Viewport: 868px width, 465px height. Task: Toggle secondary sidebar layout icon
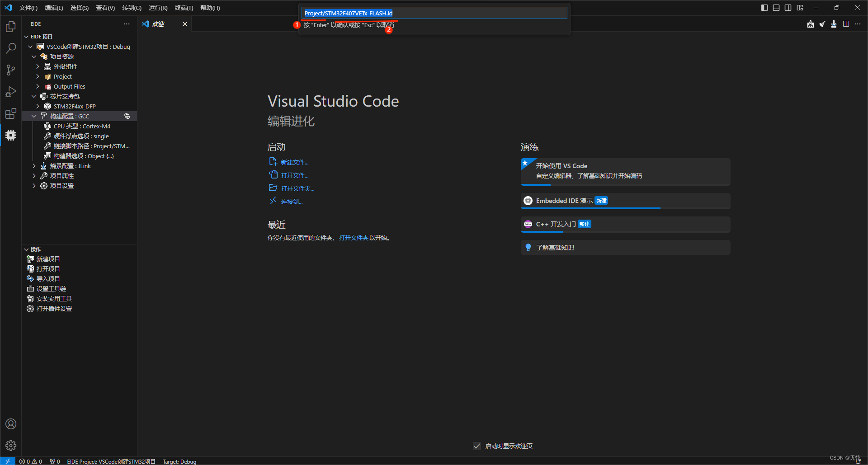[788, 8]
